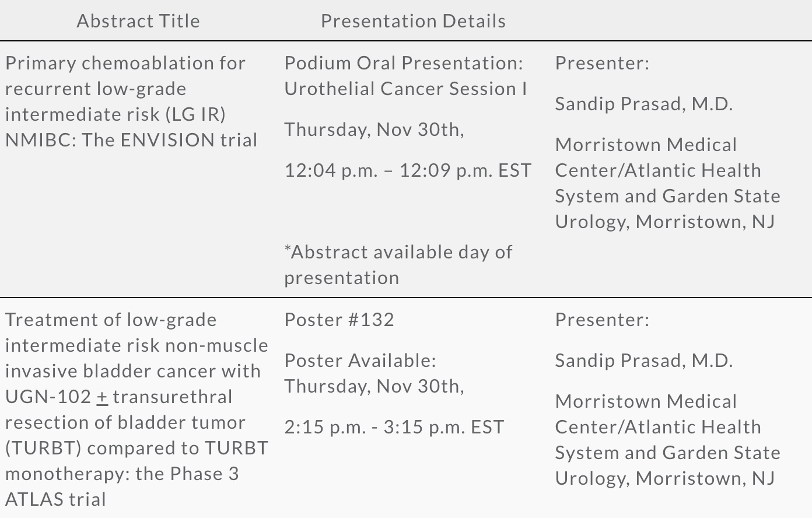Click Urothelial Cancer Session I line
812x518 pixels.
pos(405,89)
